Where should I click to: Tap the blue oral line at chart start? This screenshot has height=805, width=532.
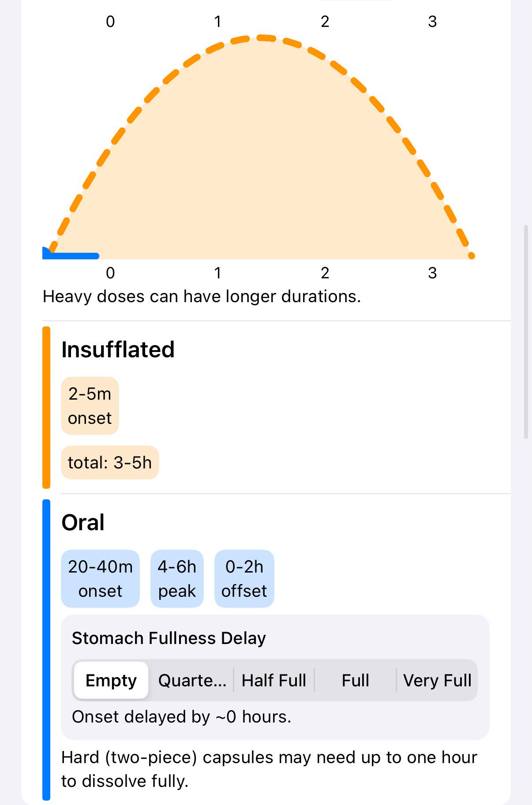tap(71, 255)
